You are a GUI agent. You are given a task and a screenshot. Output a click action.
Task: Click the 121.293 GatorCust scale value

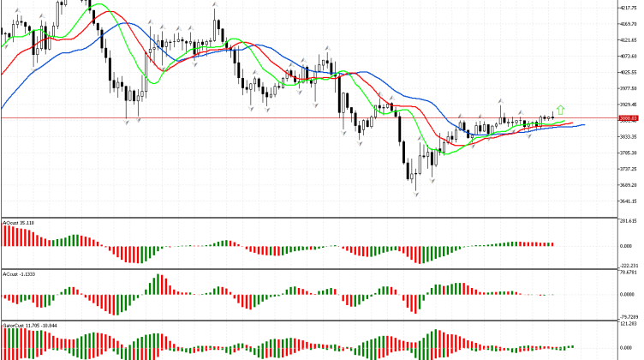[x=629, y=326]
